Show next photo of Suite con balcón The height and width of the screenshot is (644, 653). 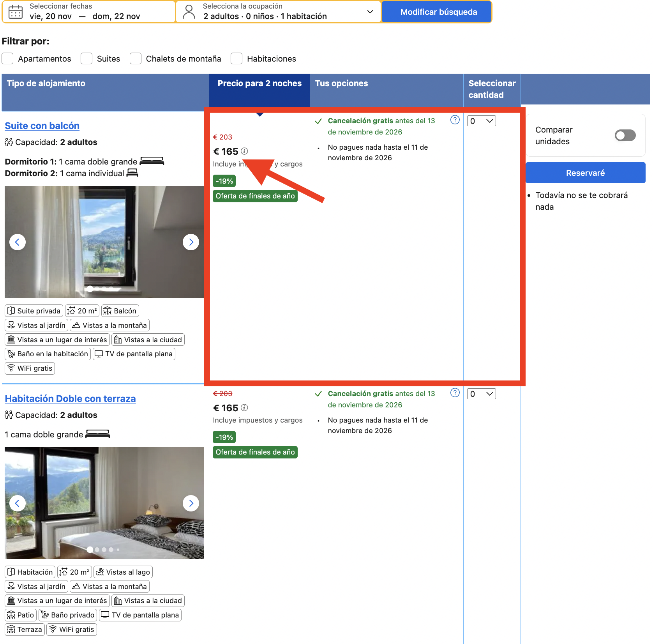(191, 242)
